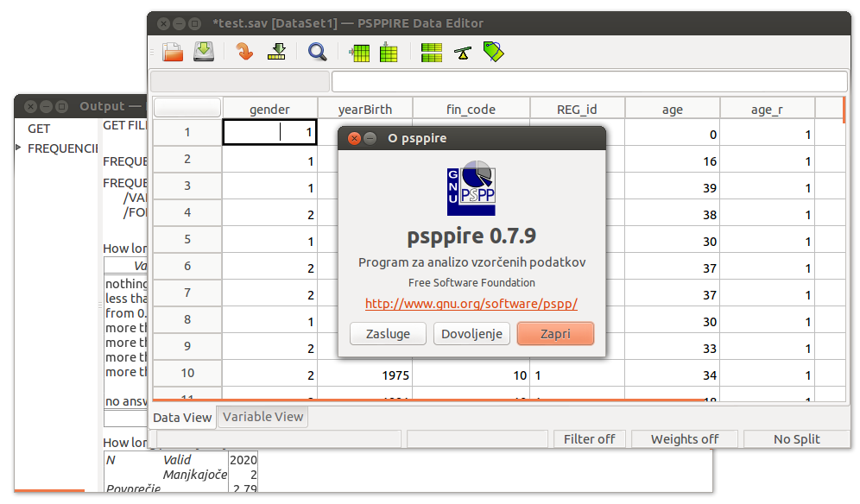
Task: Maximize the Output window
Action: pyautogui.click(x=62, y=106)
